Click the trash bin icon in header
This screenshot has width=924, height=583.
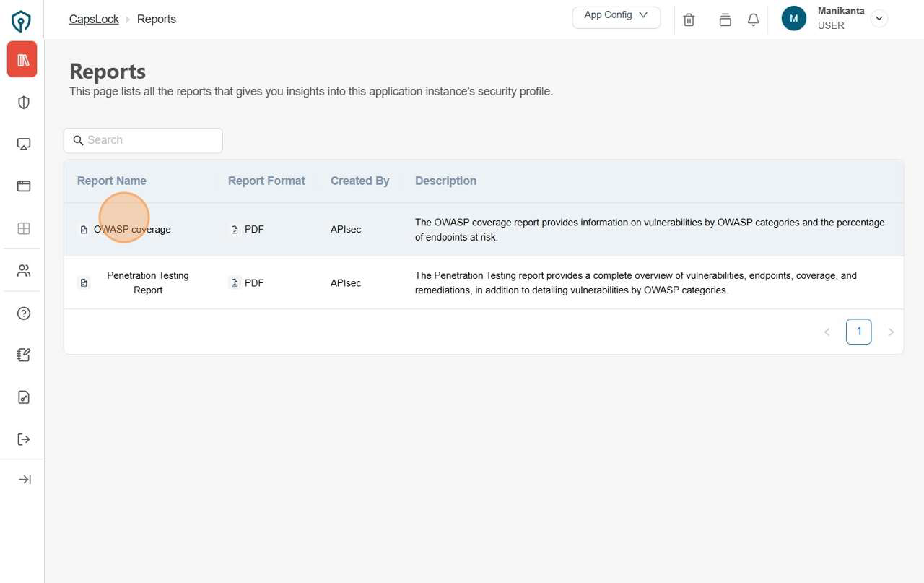point(689,20)
